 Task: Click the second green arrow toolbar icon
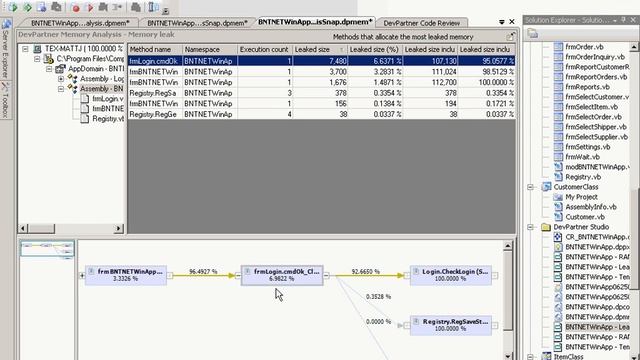pos(27,7)
